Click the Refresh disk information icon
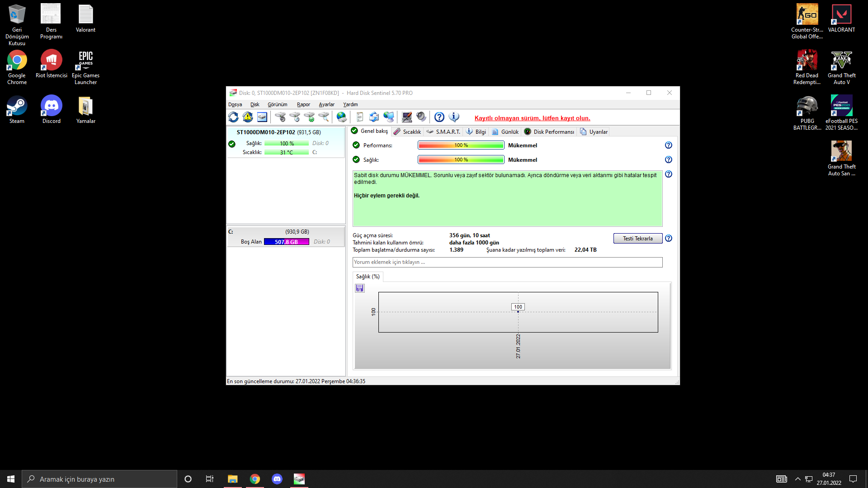This screenshot has height=488, width=868. click(x=233, y=117)
